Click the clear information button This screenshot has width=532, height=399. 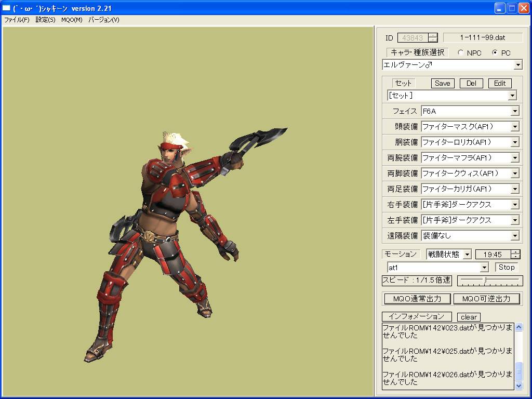point(469,317)
